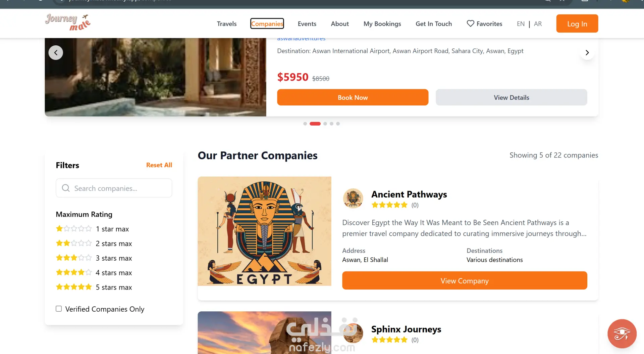Switch language to AR
This screenshot has height=354, width=644.
[x=538, y=24]
